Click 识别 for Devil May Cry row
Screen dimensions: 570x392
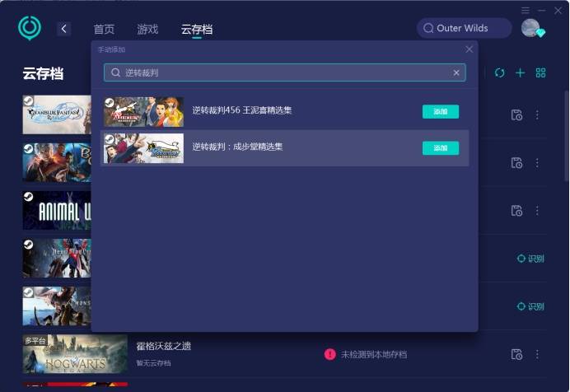pyautogui.click(x=530, y=259)
